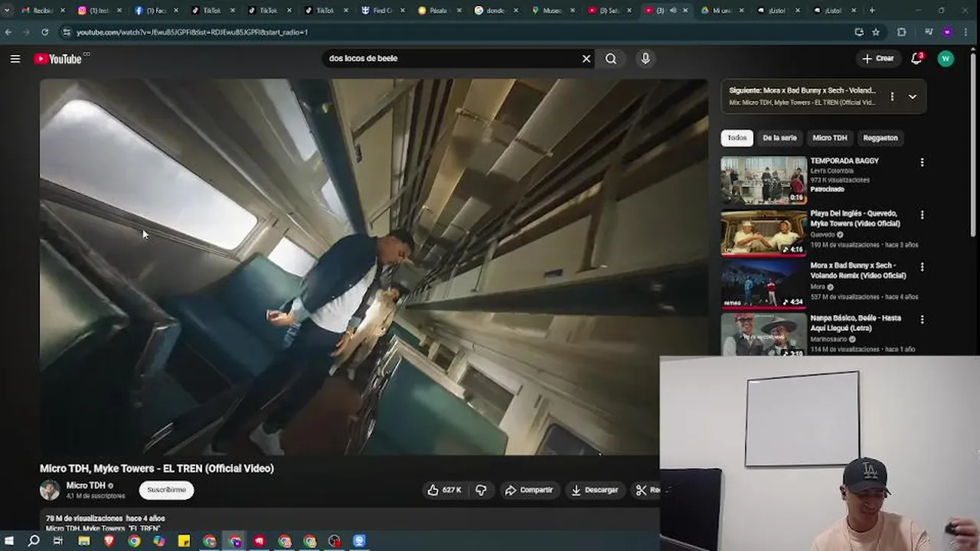Open the Micro TDH channel avatar
Viewport: 980px width, 551px height.
50,490
